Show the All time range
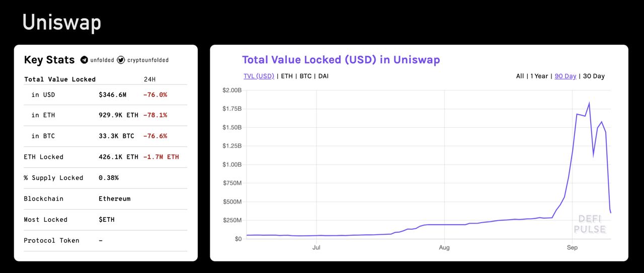Viewport: 644px width, 273px height. pos(520,76)
